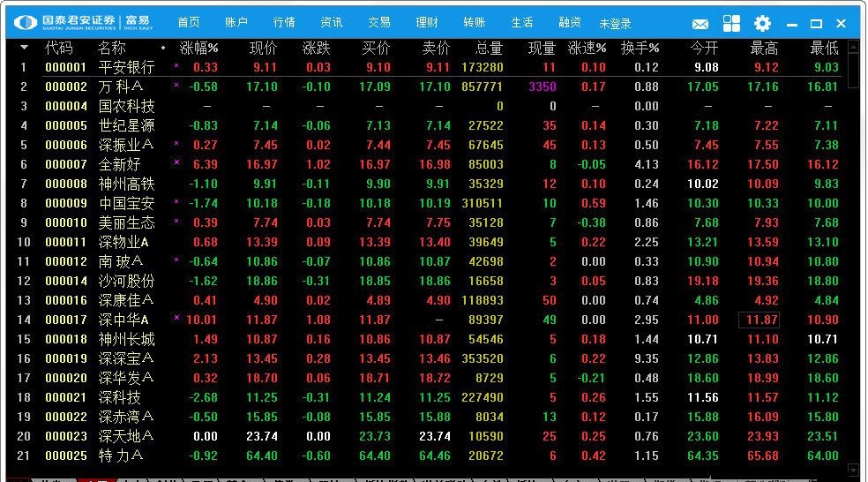Select the 深科技 stock name
Image resolution: width=868 pixels, height=482 pixels.
(120, 398)
